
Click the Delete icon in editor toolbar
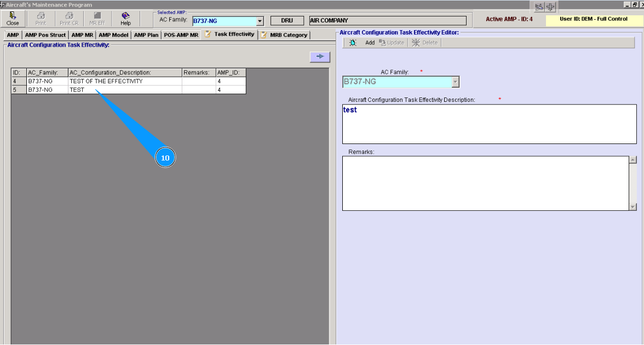(416, 43)
